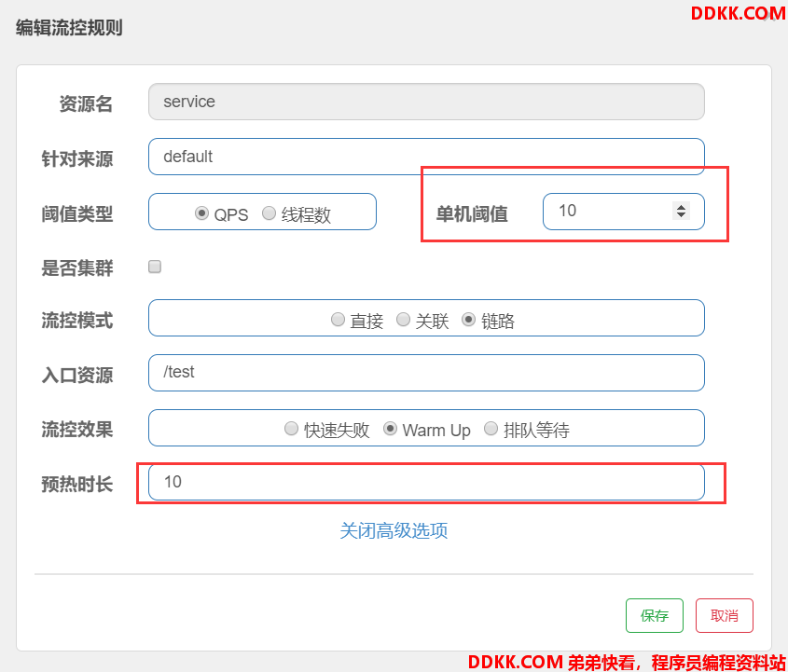The image size is (788, 672).
Task: Click the red 取消 button
Action: coord(725,616)
